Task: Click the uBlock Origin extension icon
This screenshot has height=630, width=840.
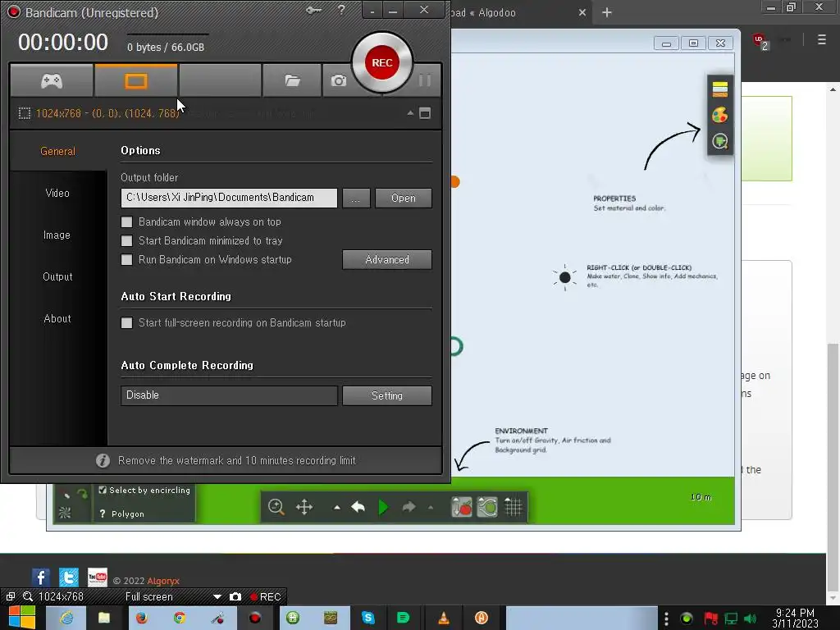Action: tap(760, 41)
